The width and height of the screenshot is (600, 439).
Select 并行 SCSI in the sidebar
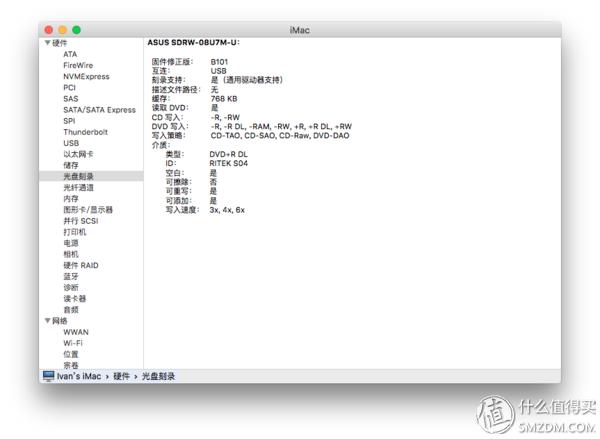81,221
